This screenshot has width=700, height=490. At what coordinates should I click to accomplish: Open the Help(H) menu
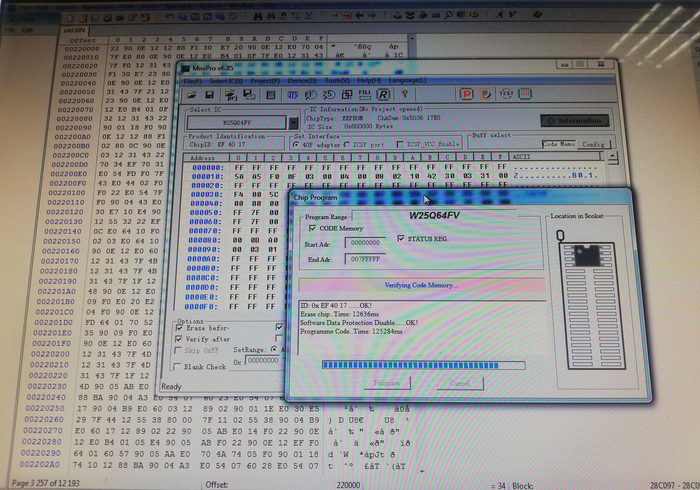tap(369, 80)
